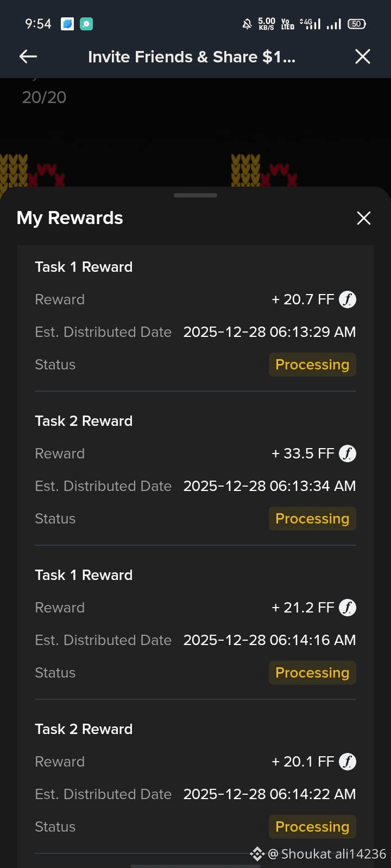Tap Processing status for 21.2 FF reward
This screenshot has height=868, width=391.
click(312, 673)
